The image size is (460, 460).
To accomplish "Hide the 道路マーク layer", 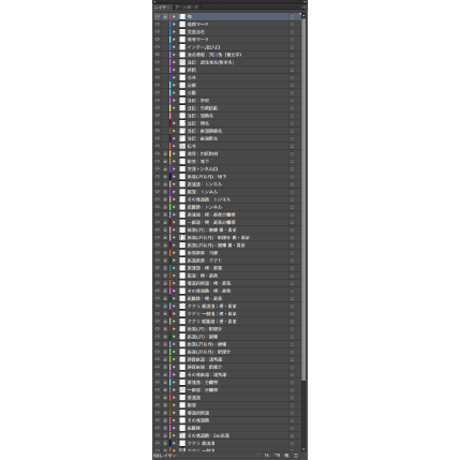I will (x=157, y=24).
